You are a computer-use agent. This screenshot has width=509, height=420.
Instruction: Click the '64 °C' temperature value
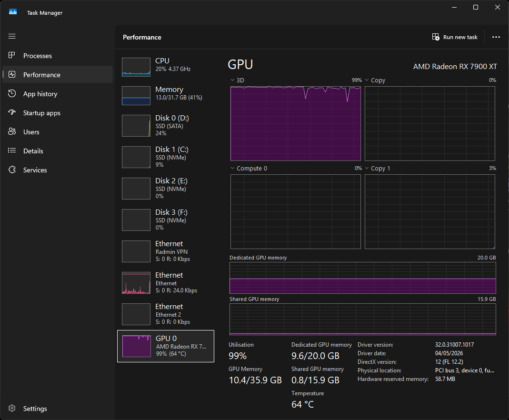[x=302, y=404]
